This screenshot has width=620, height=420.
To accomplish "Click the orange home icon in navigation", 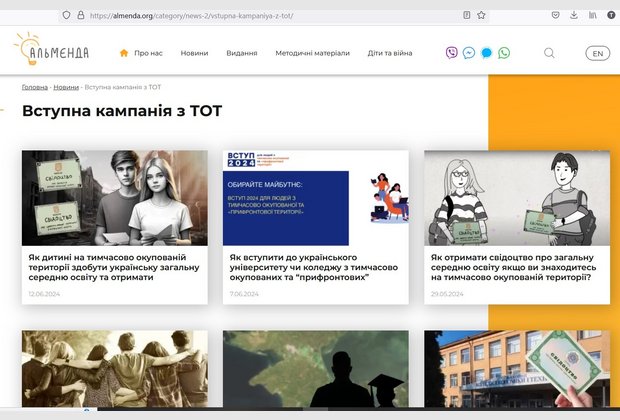I will click(124, 53).
